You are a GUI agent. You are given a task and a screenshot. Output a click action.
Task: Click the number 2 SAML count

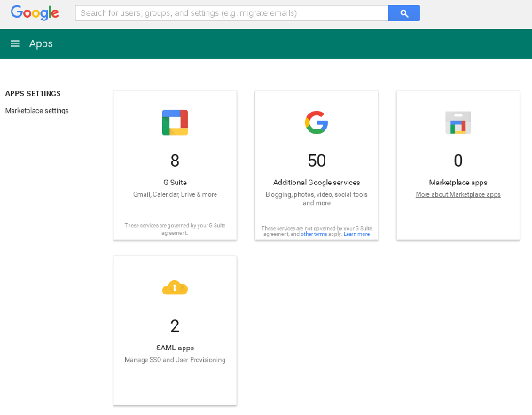coord(175,325)
